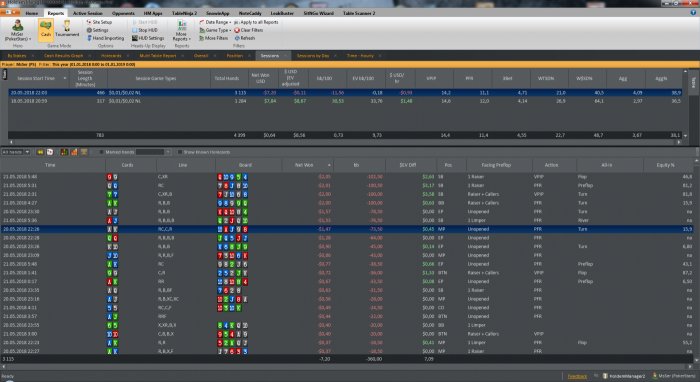Enable Show Known Holecards checkbox
This screenshot has height=382, width=700.
[180, 152]
